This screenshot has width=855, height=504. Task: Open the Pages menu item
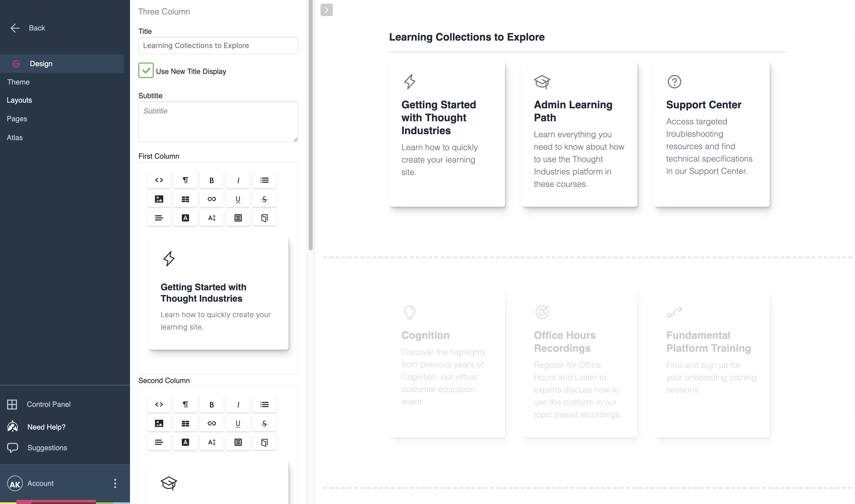(17, 119)
